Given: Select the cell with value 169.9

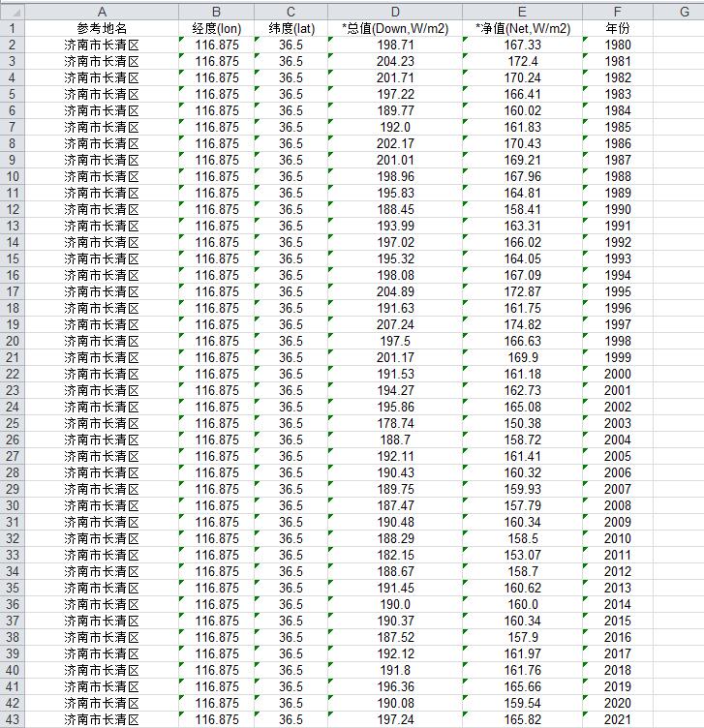Looking at the screenshot, I should [522, 357].
